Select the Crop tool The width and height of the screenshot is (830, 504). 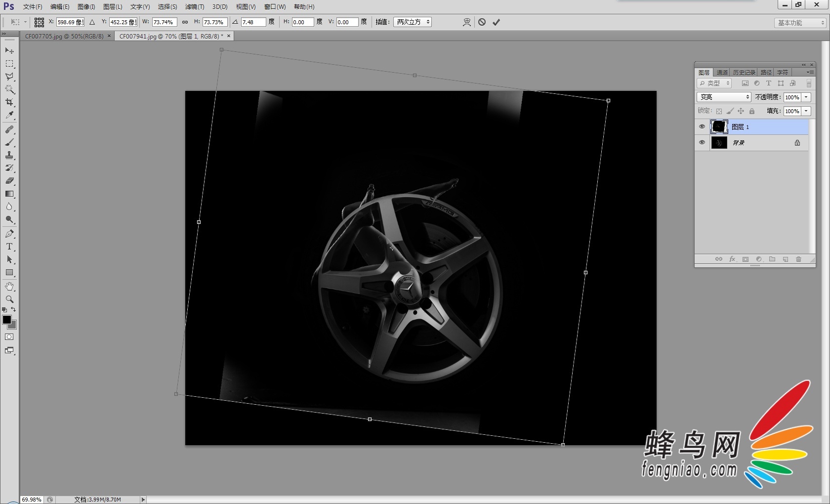[x=9, y=102]
